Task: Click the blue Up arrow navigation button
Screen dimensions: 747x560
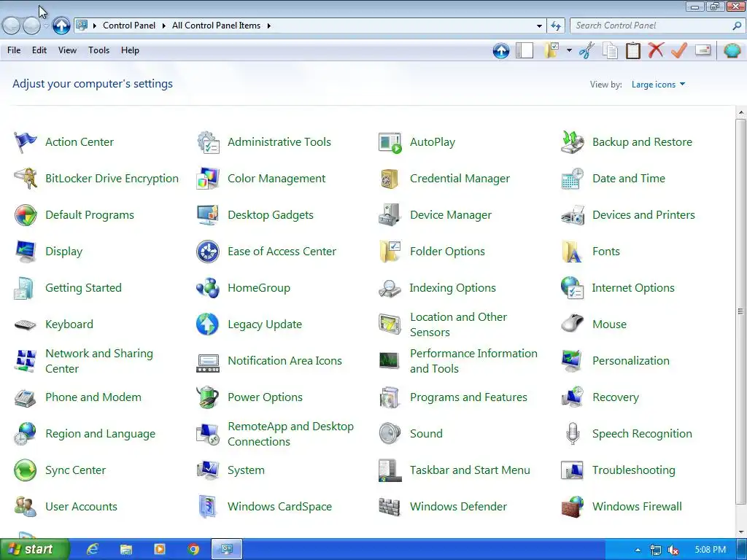Action: point(61,26)
